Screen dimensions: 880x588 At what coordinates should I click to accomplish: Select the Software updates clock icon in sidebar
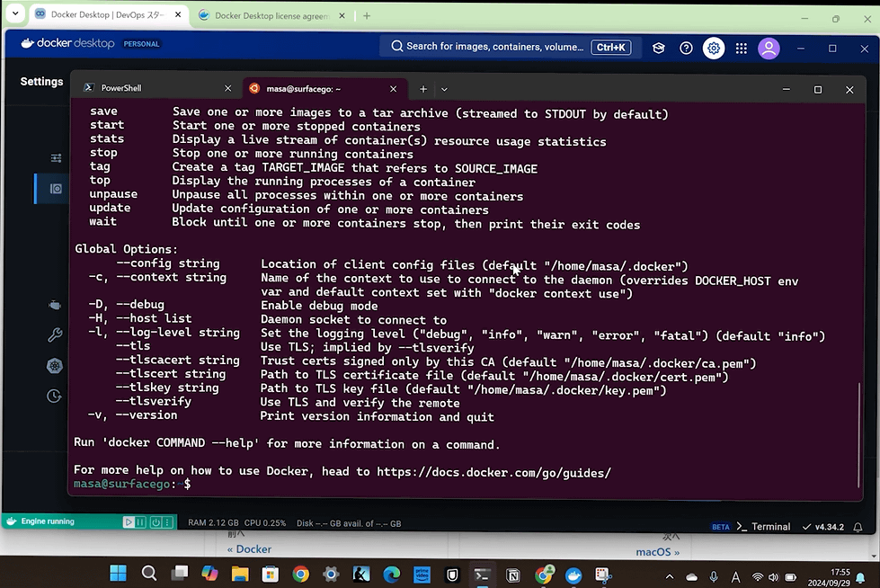[55, 396]
